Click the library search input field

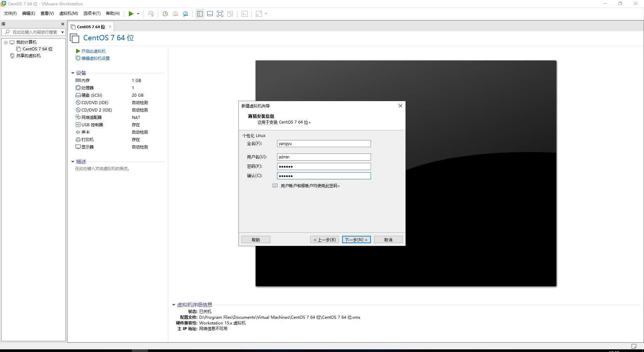(x=33, y=32)
